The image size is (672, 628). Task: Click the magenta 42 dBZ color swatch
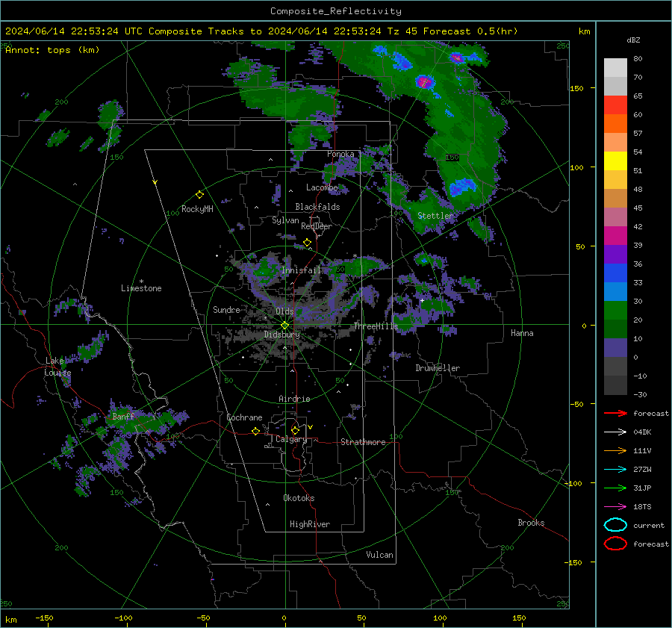[615, 235]
